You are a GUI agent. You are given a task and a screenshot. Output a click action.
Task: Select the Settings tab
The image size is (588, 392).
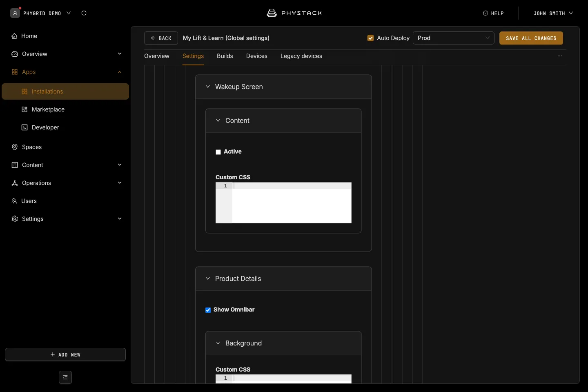[193, 56]
